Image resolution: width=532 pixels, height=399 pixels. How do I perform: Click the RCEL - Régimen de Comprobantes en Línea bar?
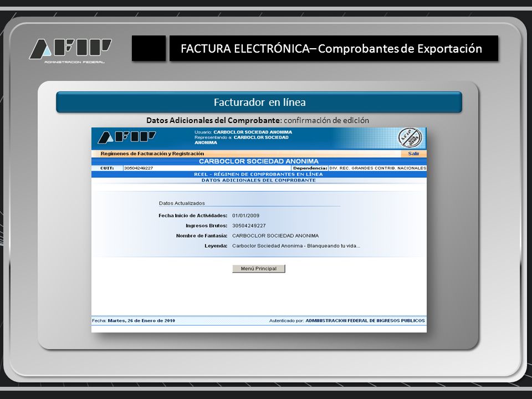click(259, 174)
